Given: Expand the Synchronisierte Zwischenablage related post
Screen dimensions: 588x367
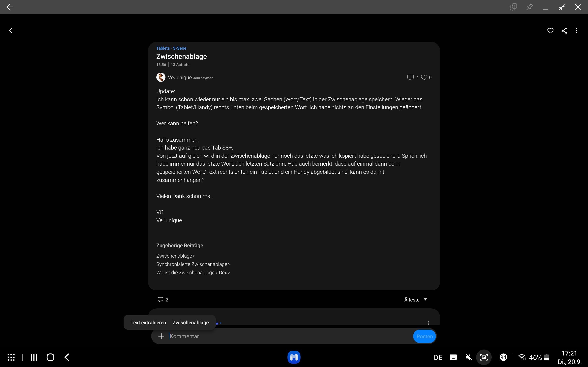Looking at the screenshot, I should pos(193,264).
